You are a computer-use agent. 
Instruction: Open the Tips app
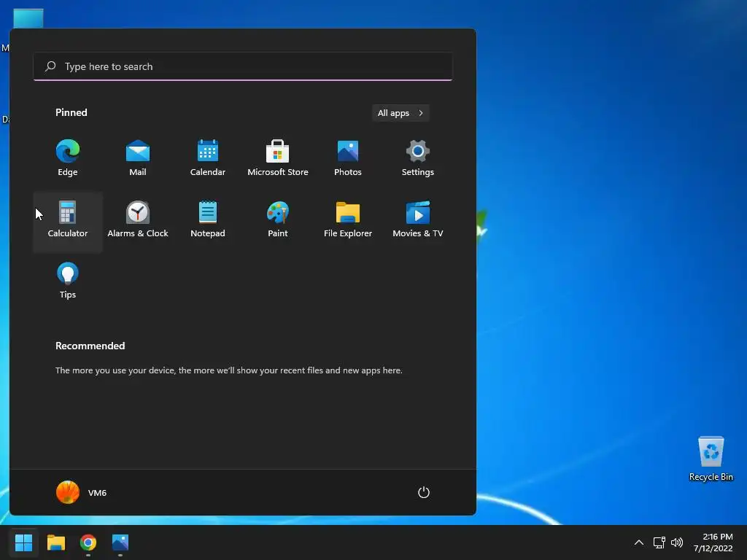68,282
